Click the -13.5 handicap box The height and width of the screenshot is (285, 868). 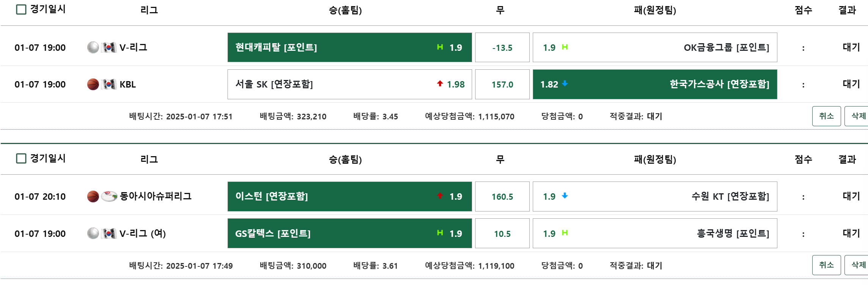pos(502,47)
